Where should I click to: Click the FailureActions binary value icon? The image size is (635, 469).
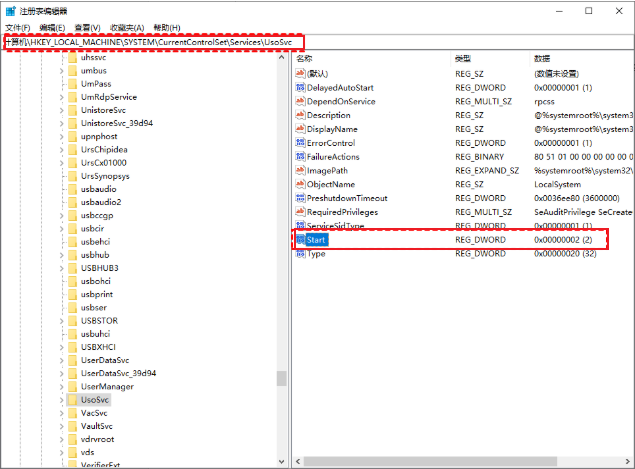300,156
